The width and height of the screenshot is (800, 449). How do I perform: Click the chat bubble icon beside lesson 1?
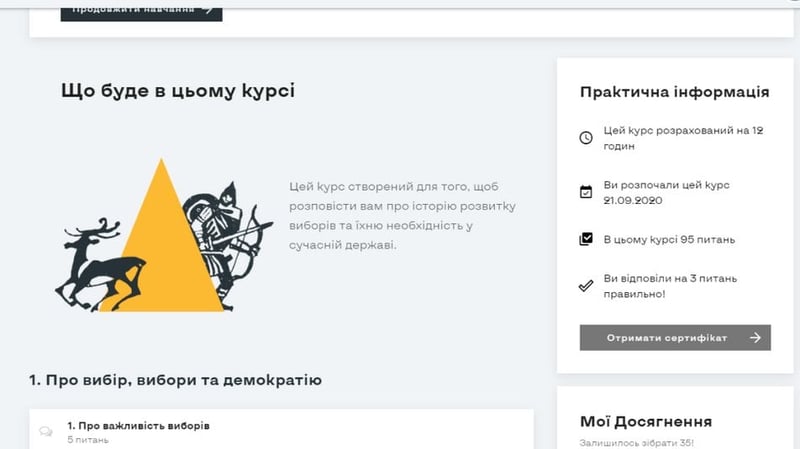46,432
